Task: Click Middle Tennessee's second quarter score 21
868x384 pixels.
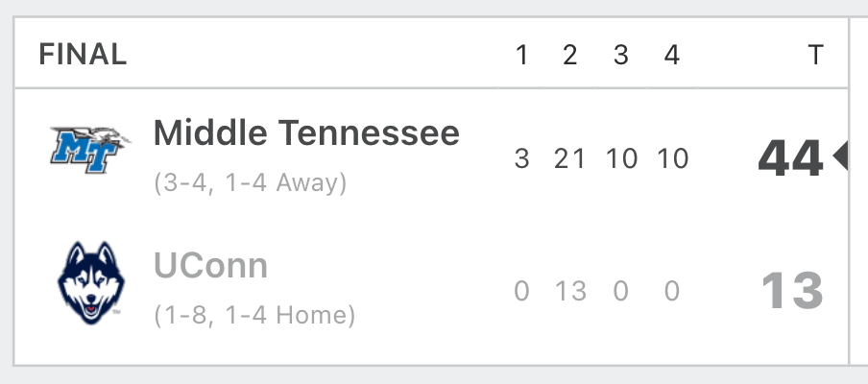Action: (x=570, y=158)
